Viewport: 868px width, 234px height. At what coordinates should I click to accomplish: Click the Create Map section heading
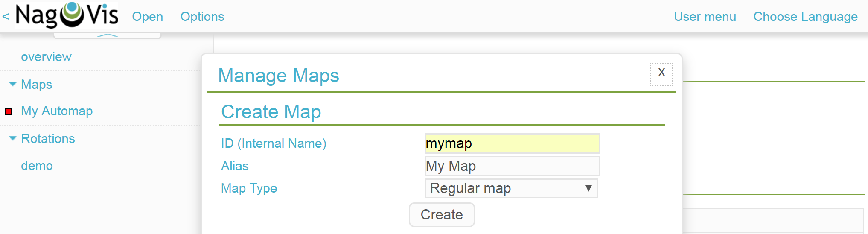pos(271,112)
